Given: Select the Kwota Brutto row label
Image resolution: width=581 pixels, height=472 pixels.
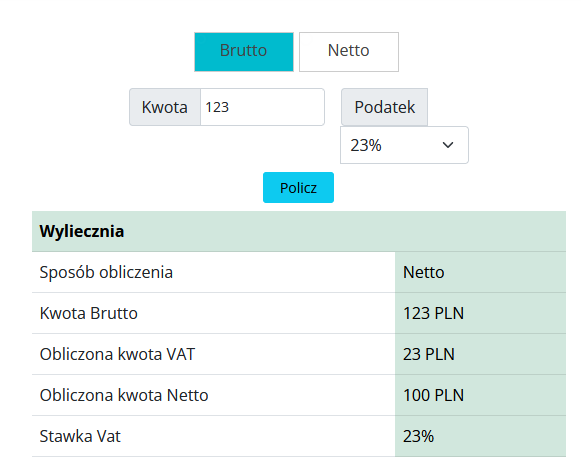Looking at the screenshot, I should [89, 313].
